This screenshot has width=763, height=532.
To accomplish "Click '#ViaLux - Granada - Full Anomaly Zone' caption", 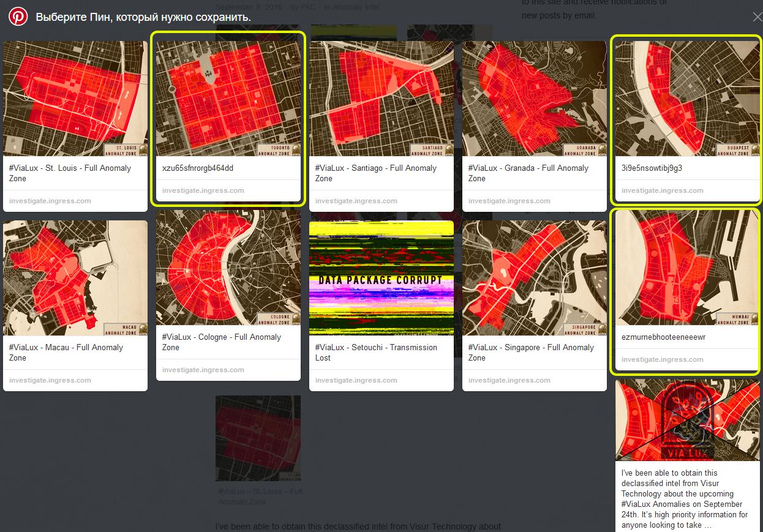I will click(528, 173).
